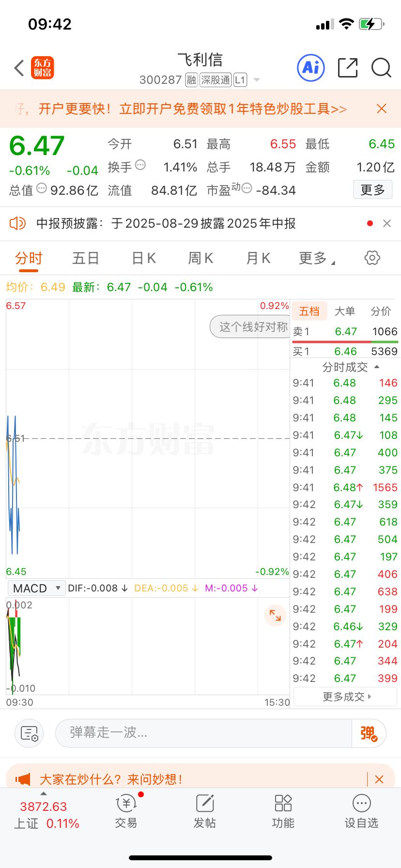This screenshot has height=868, width=401.
Task: Tap the 融 margin tag
Action: tap(191, 80)
